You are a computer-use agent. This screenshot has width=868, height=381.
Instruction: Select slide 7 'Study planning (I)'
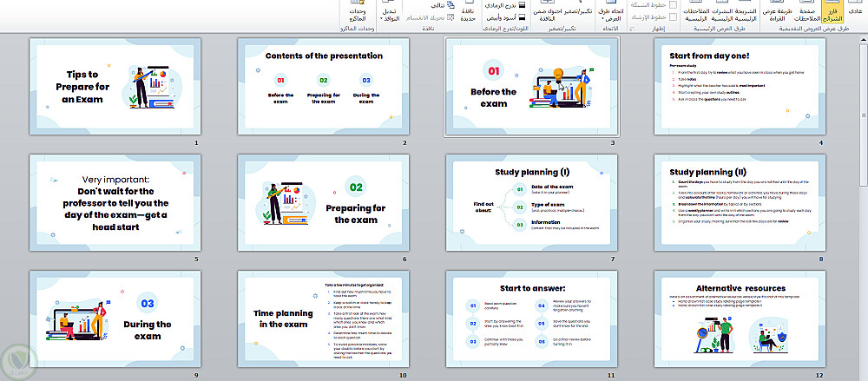point(531,203)
